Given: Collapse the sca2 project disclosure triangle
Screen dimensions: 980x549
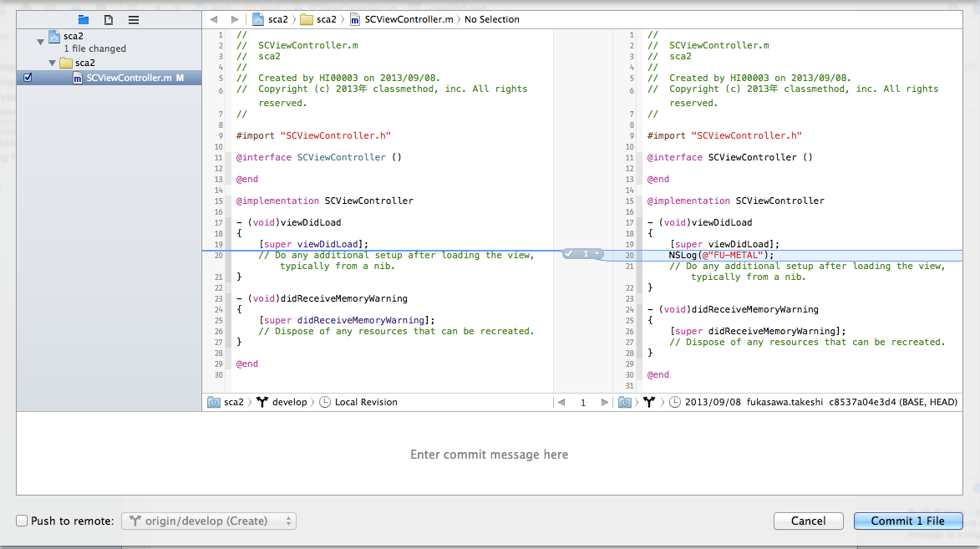Looking at the screenshot, I should (x=41, y=42).
